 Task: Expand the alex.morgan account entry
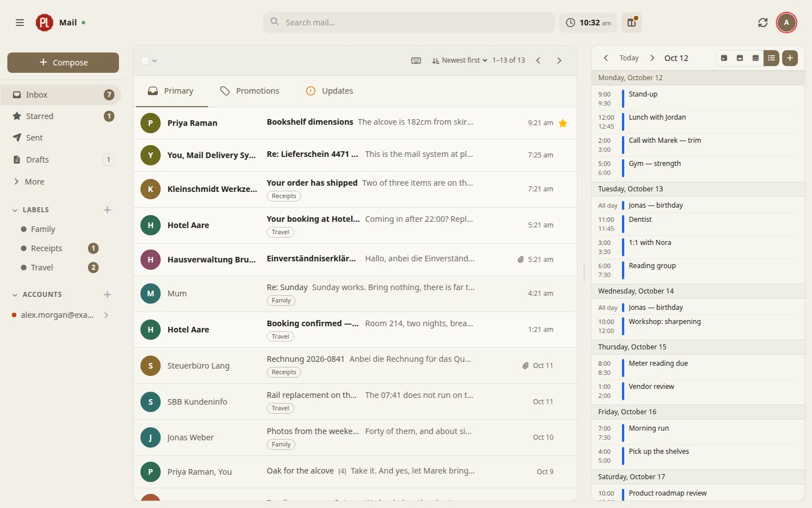[x=106, y=315]
